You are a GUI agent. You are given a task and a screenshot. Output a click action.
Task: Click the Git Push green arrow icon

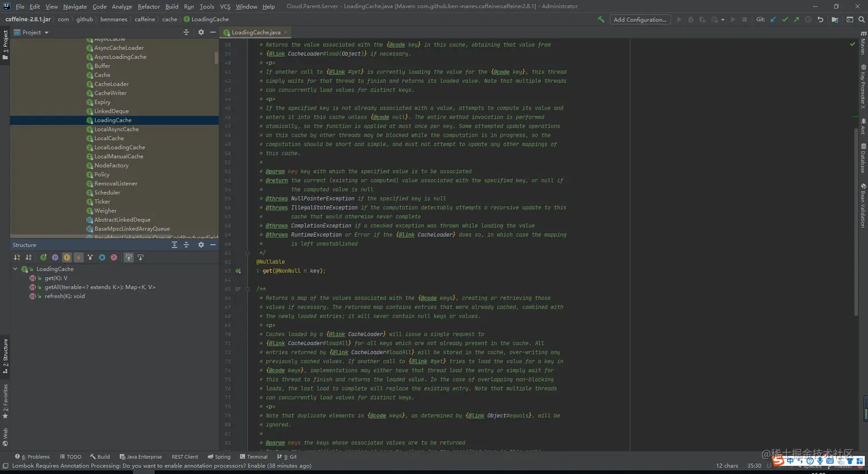pos(796,20)
